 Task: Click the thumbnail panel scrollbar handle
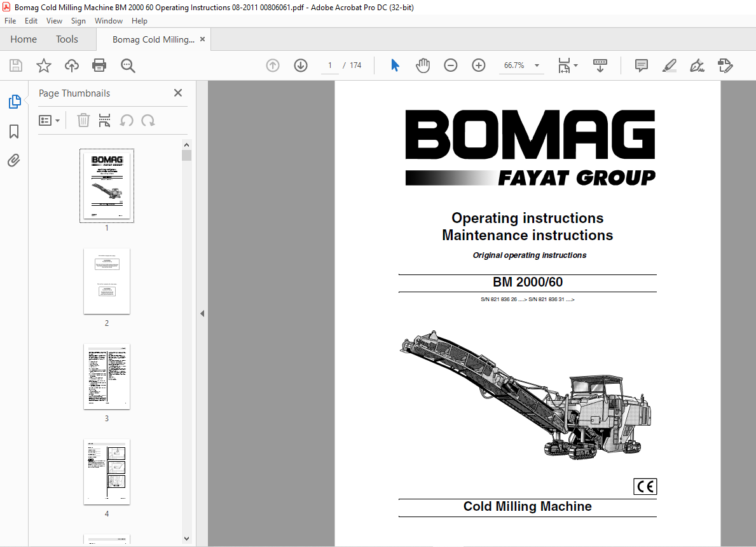(186, 155)
